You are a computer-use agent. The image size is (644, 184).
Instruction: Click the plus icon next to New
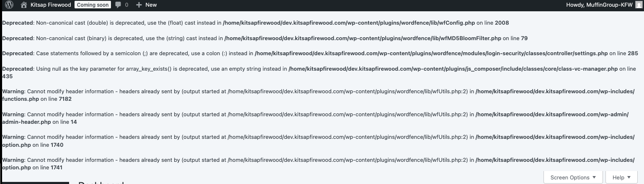139,5
